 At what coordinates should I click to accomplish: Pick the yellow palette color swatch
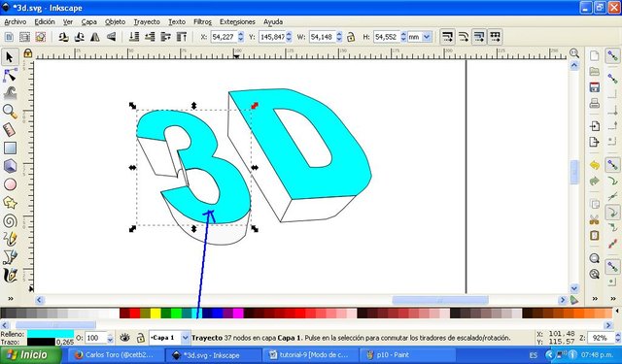(x=155, y=314)
